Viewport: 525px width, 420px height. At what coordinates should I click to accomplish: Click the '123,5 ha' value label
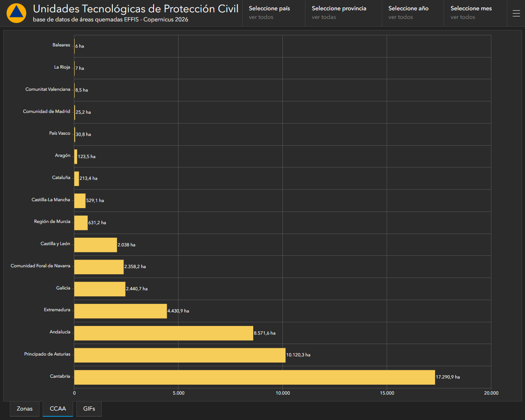pyautogui.click(x=87, y=157)
